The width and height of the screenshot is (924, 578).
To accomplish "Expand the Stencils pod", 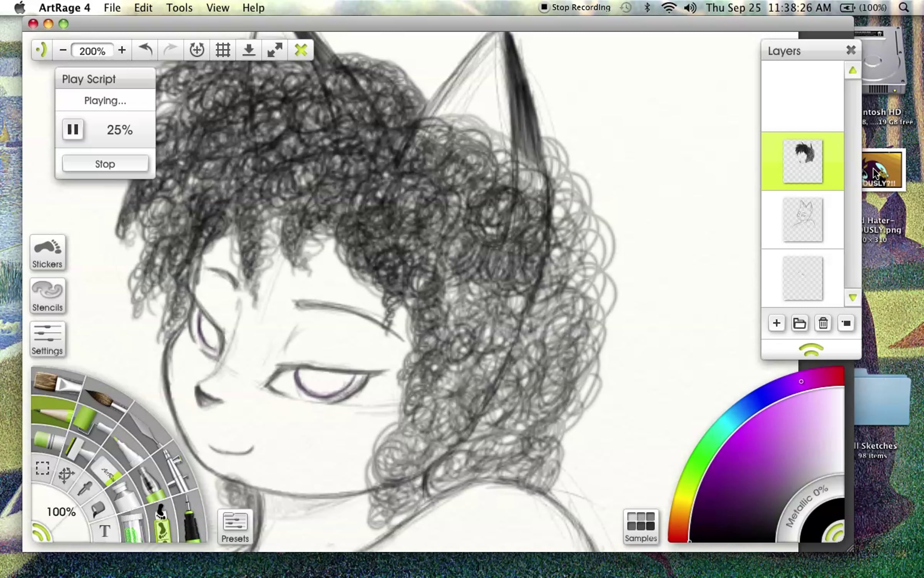I will click(x=47, y=296).
